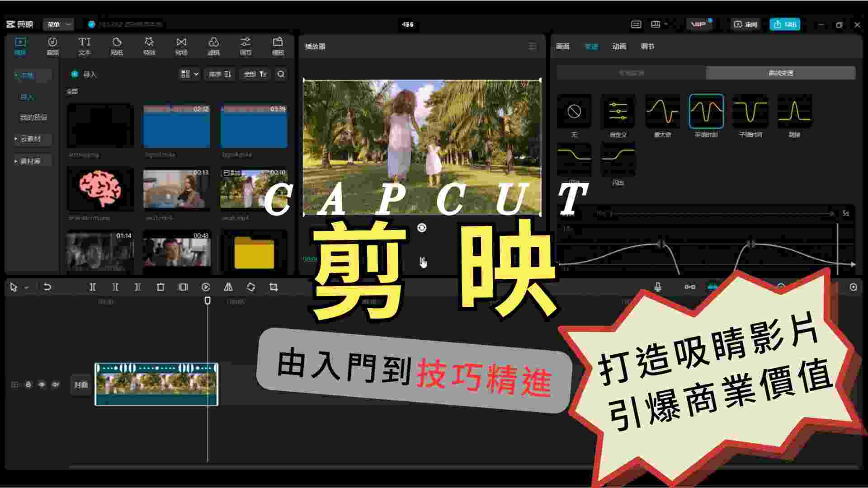Screen dimensions: 868x488
Task: Expand the 素材库 library section
Action: pyautogui.click(x=33, y=161)
